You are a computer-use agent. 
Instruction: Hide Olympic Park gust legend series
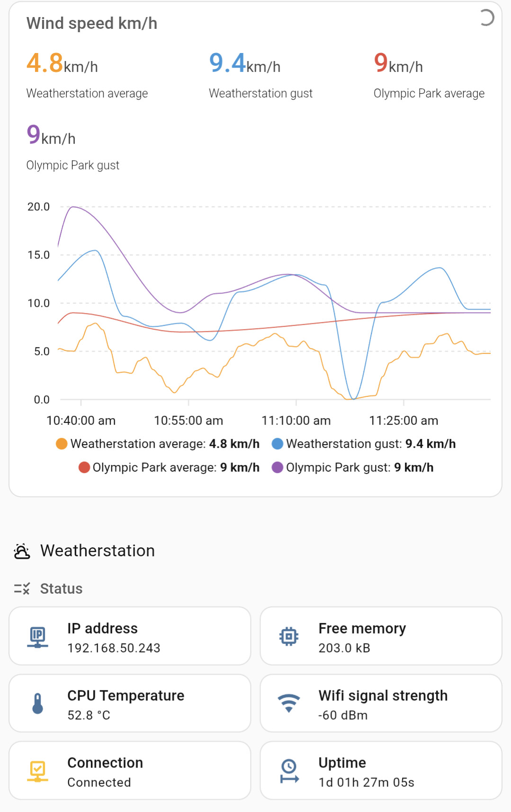[352, 467]
